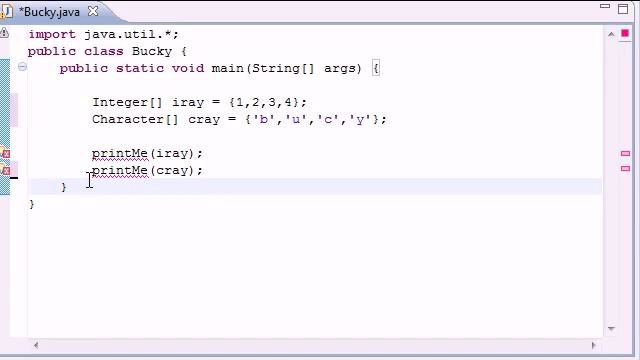
Task: Click the underlined printMe in printMe(cray)
Action: coord(120,171)
